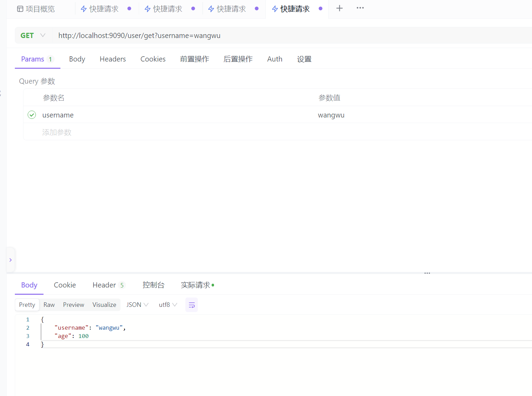The image size is (532, 396).
Task: Open the JSON format dropdown
Action: click(137, 305)
